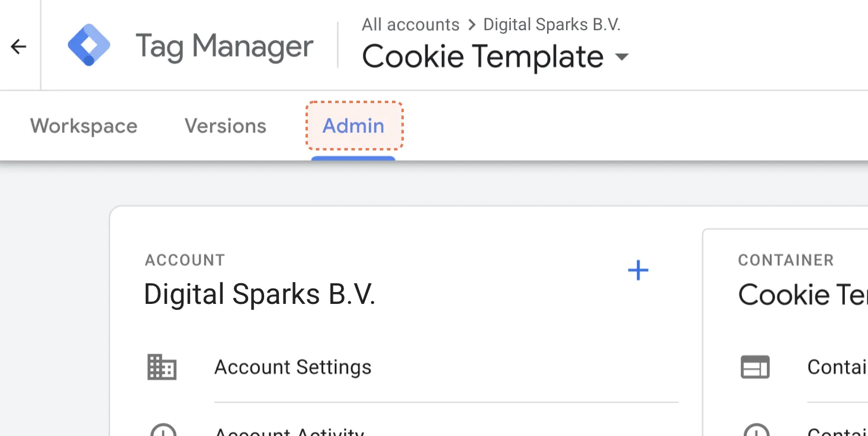The height and width of the screenshot is (436, 868).
Task: Click the Container Settings window icon
Action: click(755, 367)
